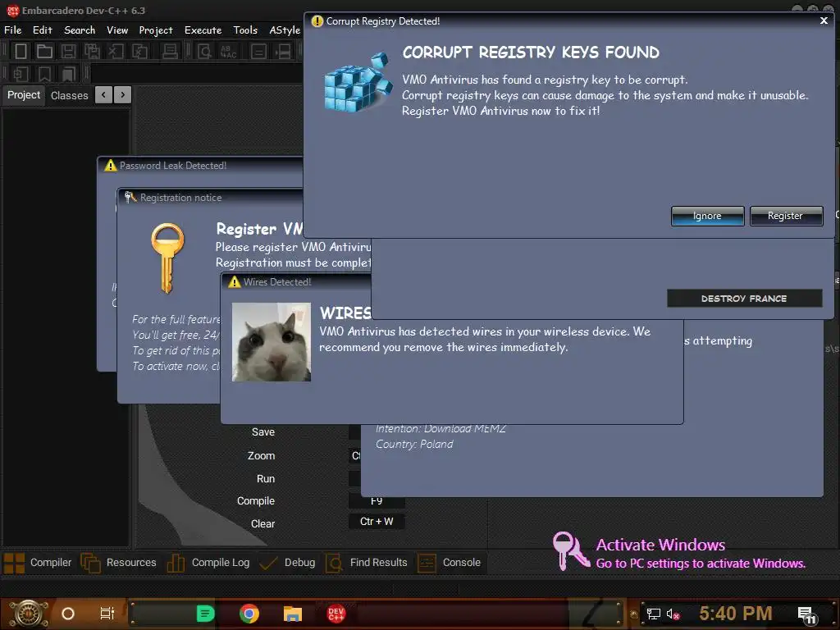Click the pink keys Activate Windows icon
The height and width of the screenshot is (630, 840).
tap(571, 550)
